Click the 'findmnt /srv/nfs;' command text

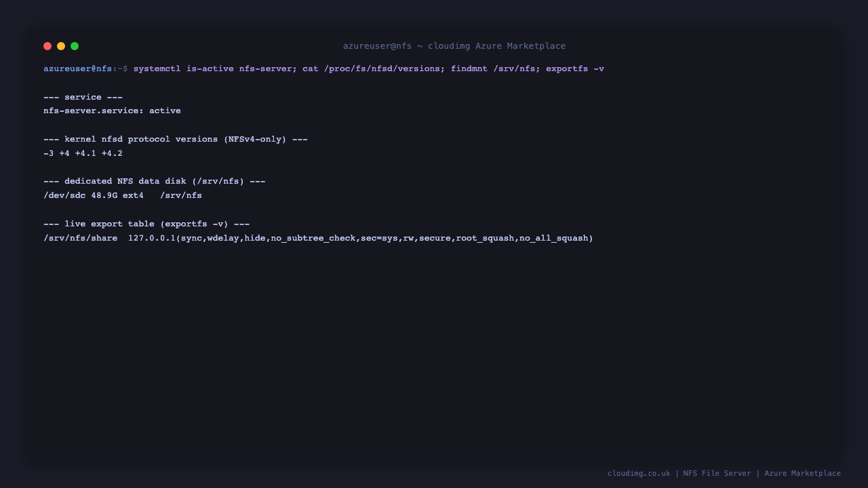click(496, 68)
